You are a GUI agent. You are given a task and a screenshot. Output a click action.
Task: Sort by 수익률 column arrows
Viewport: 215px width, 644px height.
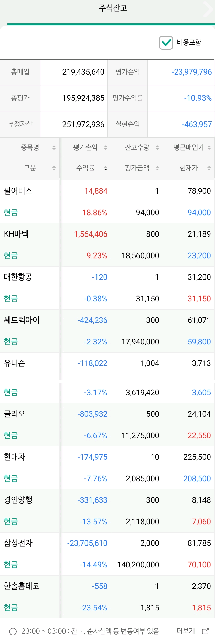pos(106,168)
